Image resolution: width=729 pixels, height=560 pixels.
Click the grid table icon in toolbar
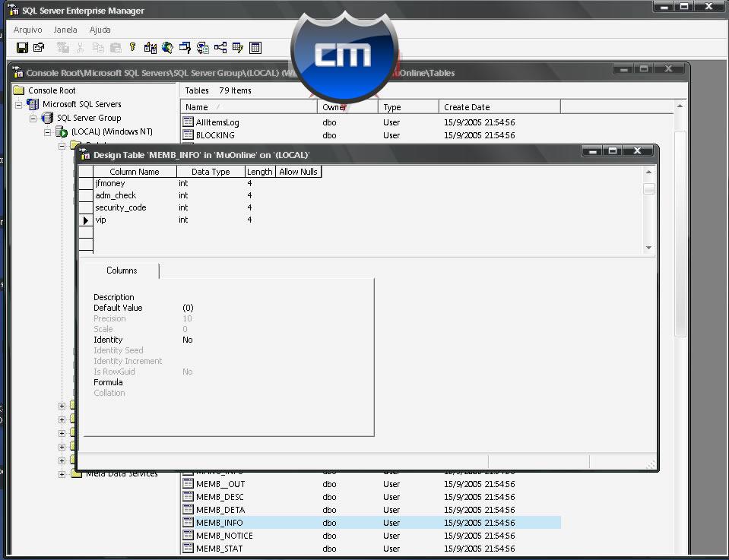(x=255, y=47)
